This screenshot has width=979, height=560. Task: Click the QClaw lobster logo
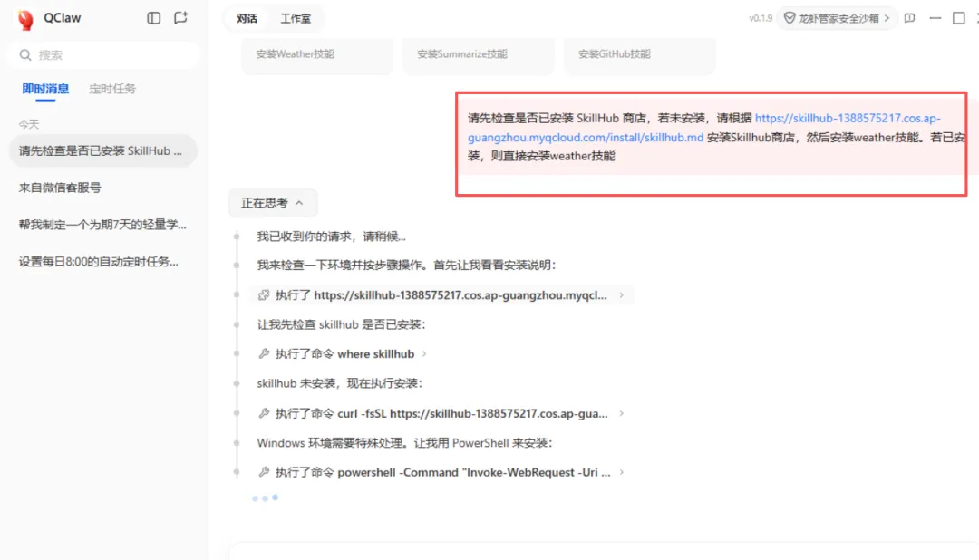[25, 19]
